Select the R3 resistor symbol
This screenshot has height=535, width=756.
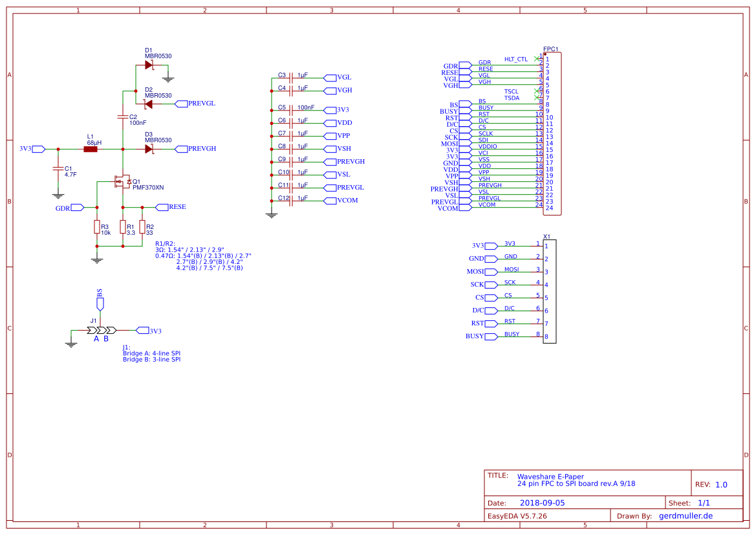97,226
